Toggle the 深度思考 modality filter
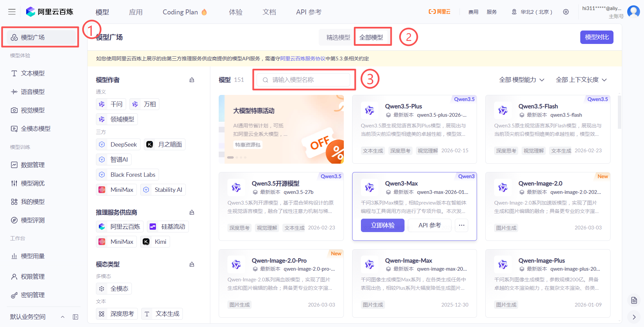 117,314
